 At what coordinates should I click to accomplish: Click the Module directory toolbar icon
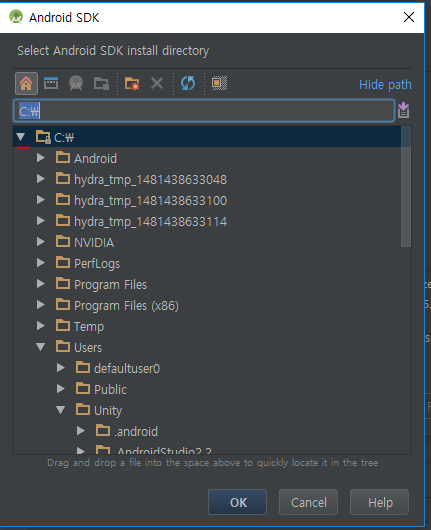[x=101, y=83]
